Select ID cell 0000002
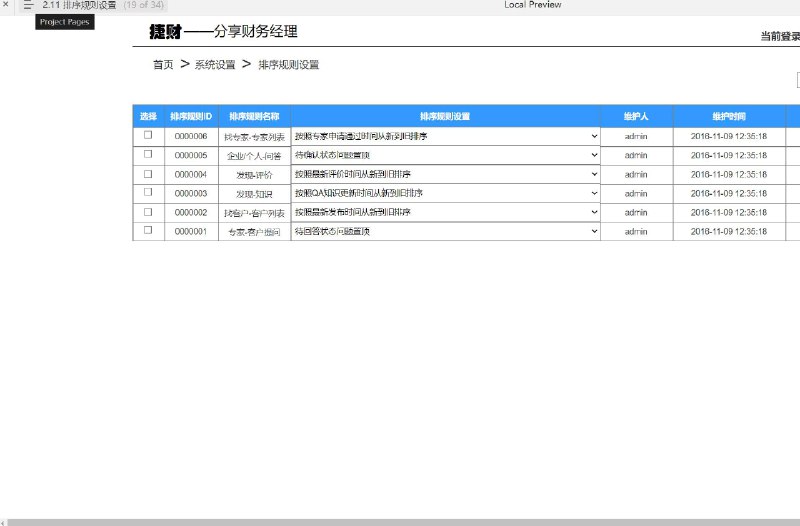800x526 pixels. [x=191, y=212]
